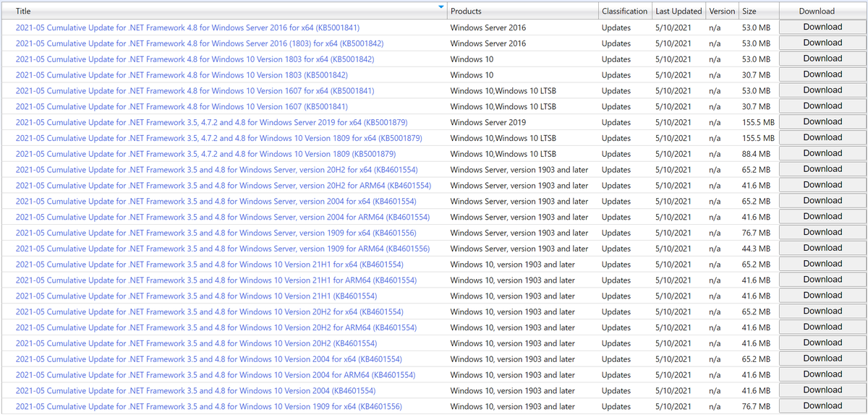Image resolution: width=868 pixels, height=417 pixels.
Task: Open Windows 10 Version 1803 for x64 link
Action: (x=195, y=59)
